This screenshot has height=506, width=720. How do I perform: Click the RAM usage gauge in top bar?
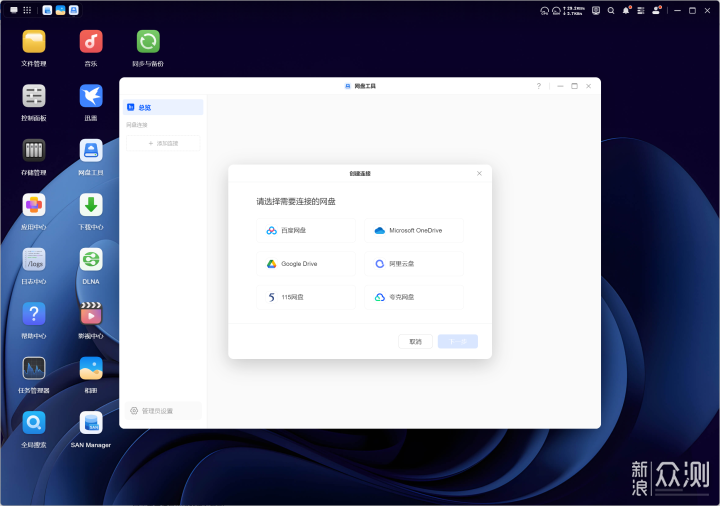click(x=556, y=11)
